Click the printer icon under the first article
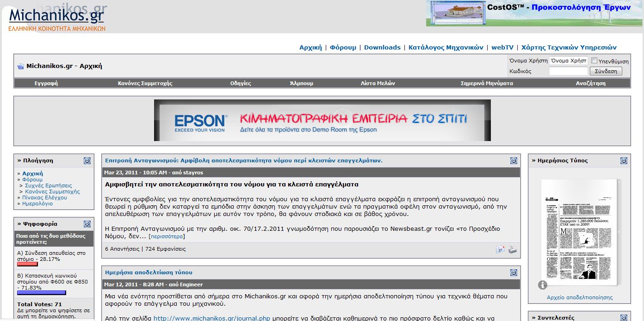 (512, 250)
